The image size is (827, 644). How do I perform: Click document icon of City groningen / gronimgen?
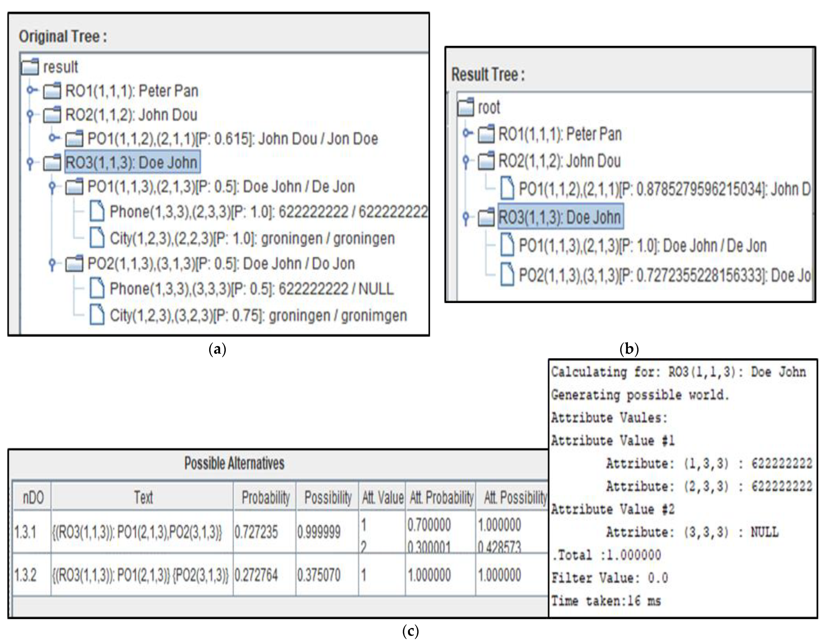point(97,315)
